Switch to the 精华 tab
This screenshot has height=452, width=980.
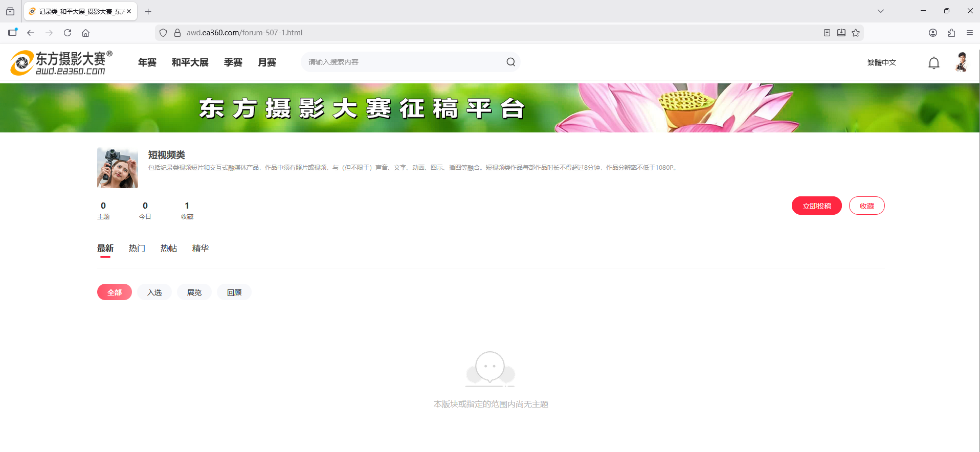[x=201, y=248]
